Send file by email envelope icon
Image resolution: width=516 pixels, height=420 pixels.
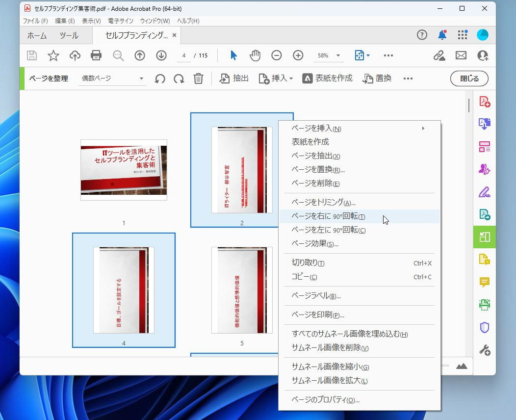(x=461, y=55)
